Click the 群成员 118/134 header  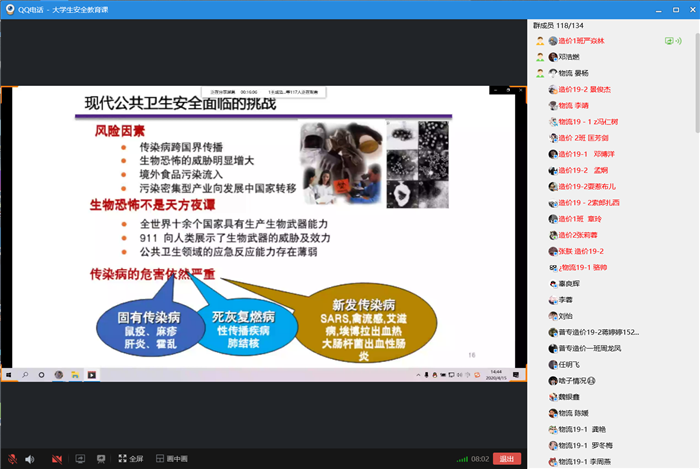[x=558, y=25]
